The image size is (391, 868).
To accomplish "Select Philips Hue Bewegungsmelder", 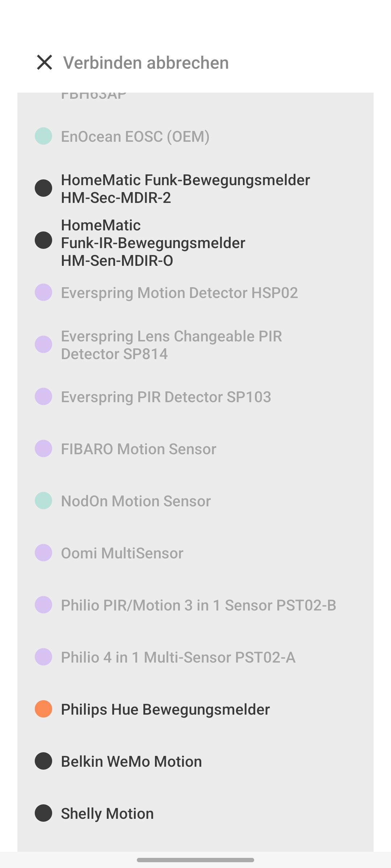I will click(x=165, y=709).
